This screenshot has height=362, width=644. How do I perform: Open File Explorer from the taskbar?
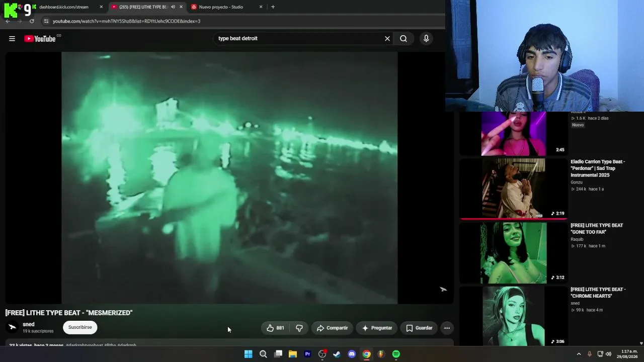[293, 354]
